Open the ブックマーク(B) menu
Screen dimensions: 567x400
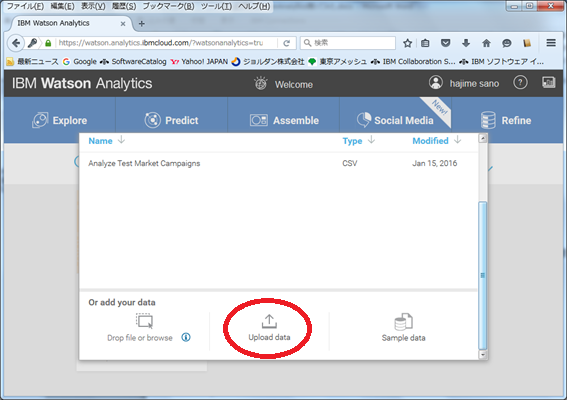(x=168, y=6)
